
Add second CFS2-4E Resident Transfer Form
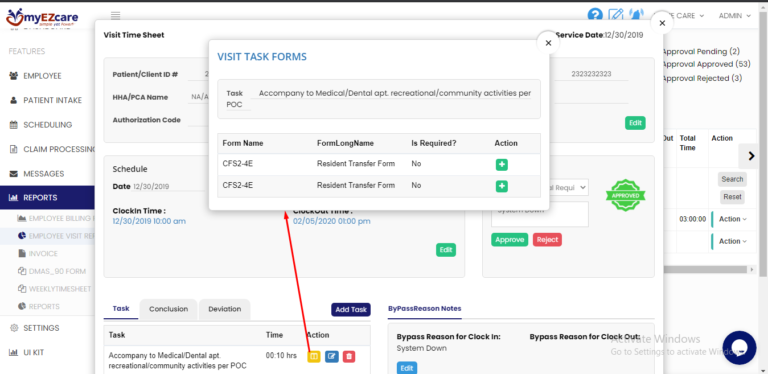pyautogui.click(x=502, y=186)
